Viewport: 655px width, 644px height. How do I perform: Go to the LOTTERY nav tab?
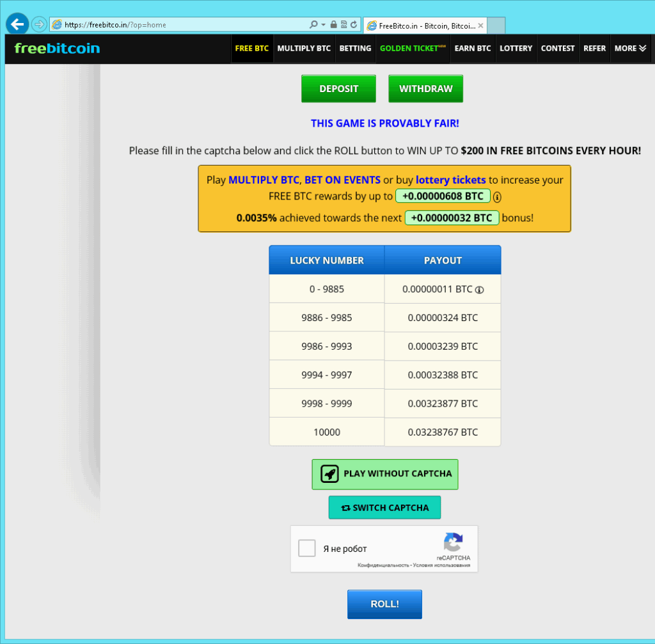click(x=516, y=49)
